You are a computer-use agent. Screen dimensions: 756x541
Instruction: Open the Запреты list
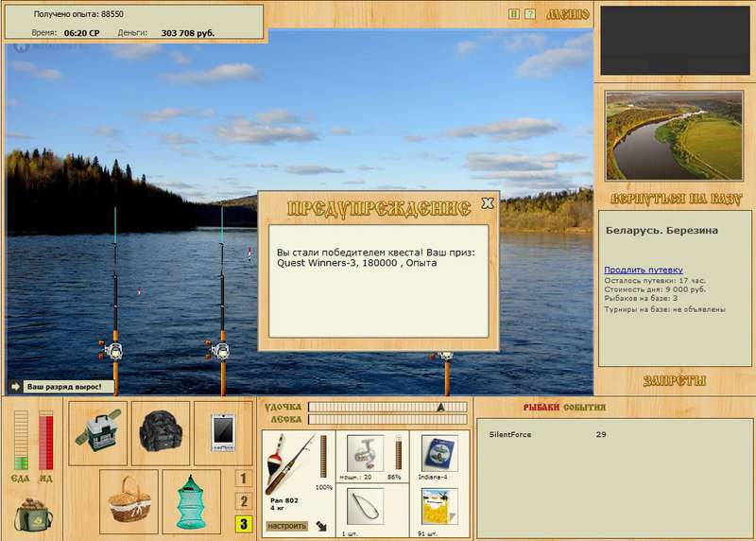675,381
